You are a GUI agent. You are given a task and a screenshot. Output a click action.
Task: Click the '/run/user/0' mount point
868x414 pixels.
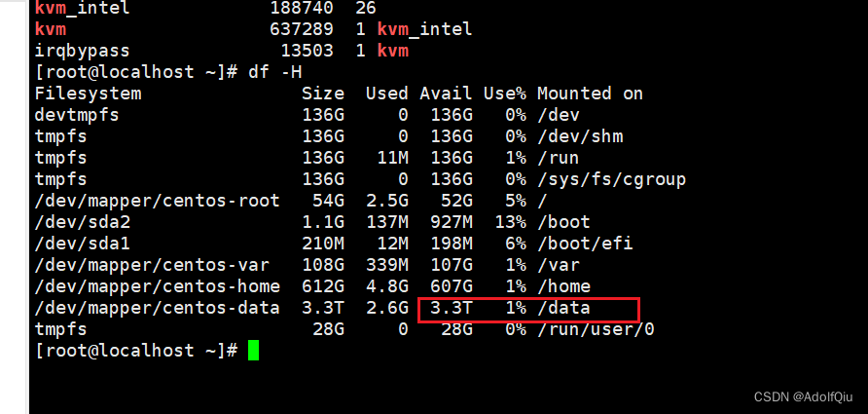pos(596,330)
